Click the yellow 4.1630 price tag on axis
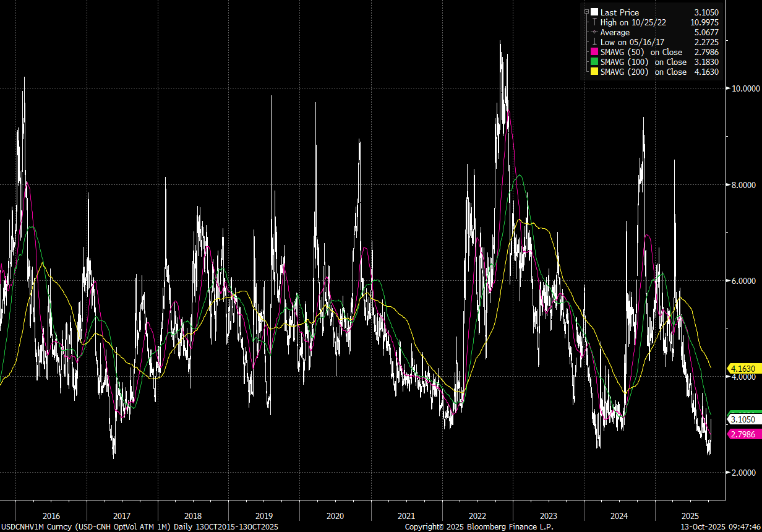The image size is (762, 532). point(744,367)
